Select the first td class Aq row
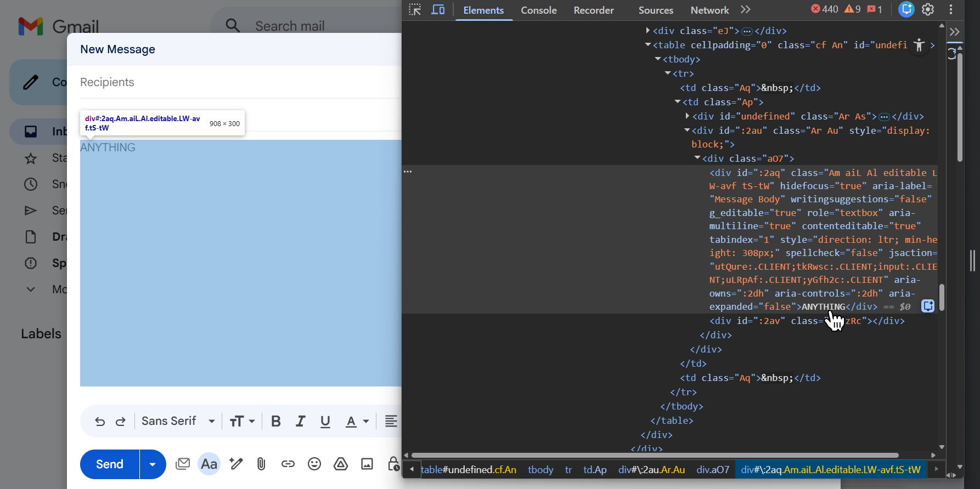980x489 pixels. point(750,88)
